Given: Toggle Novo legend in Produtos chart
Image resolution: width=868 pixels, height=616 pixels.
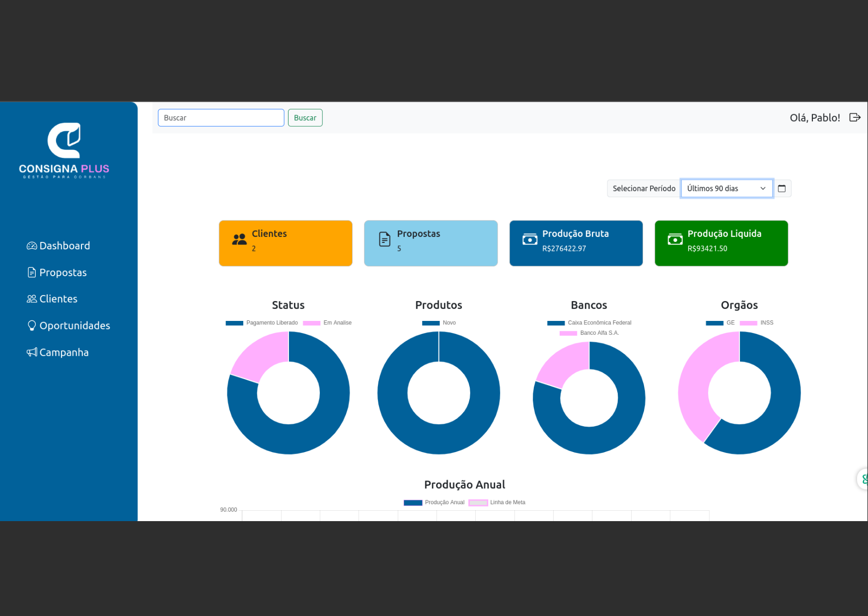Looking at the screenshot, I should [x=439, y=323].
